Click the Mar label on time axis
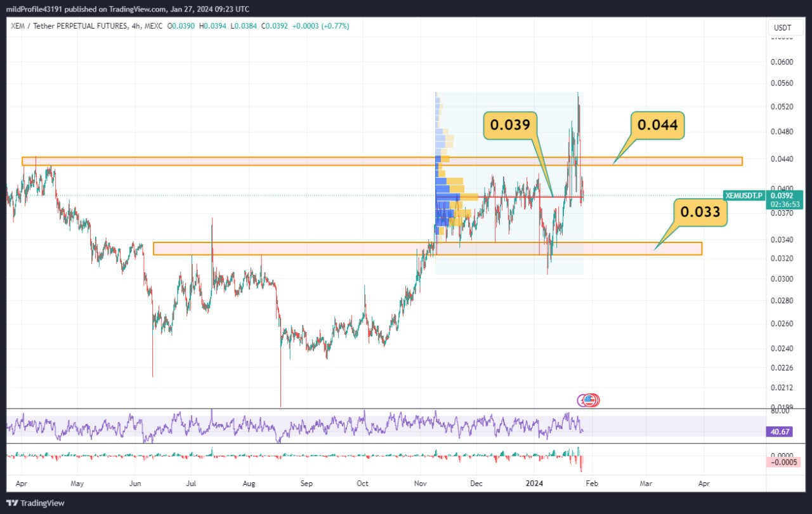 click(x=646, y=484)
